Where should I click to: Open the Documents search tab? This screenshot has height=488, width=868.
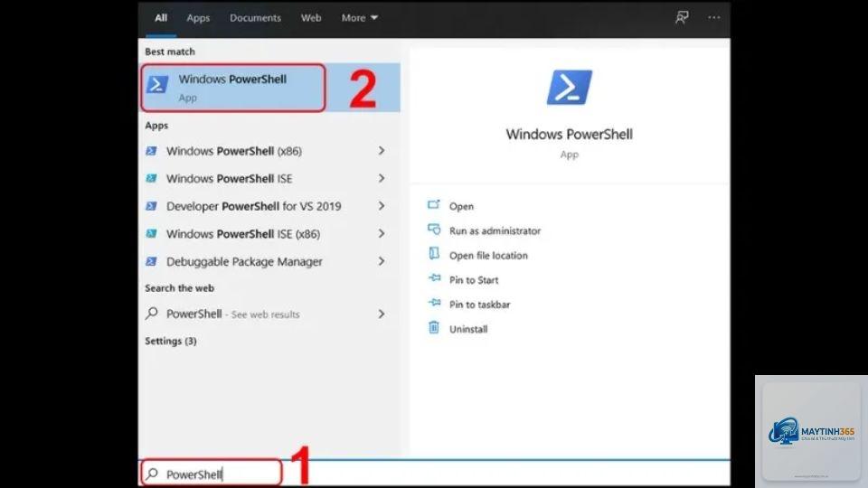tap(255, 18)
